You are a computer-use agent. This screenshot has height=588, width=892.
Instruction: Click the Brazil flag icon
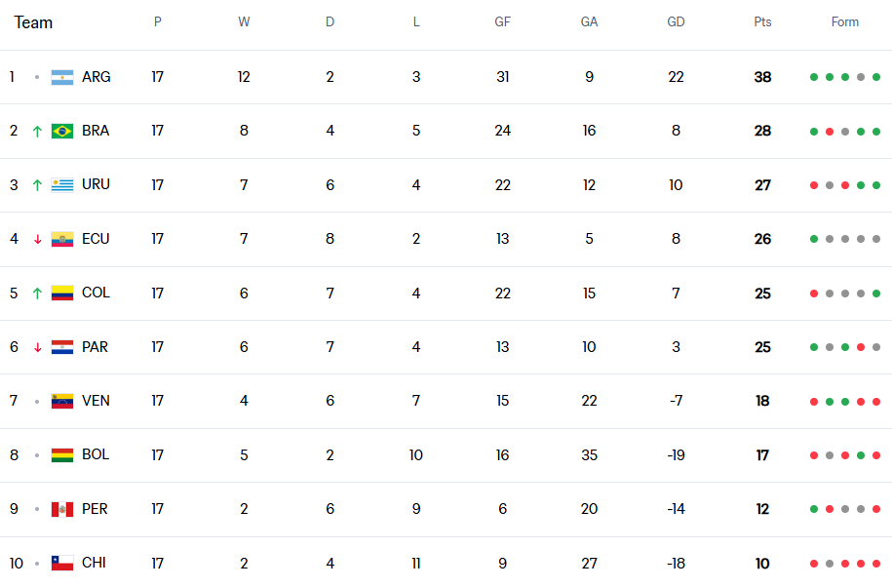point(62,131)
